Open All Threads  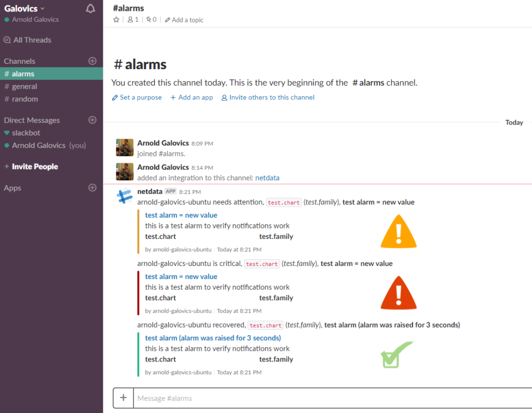click(28, 39)
